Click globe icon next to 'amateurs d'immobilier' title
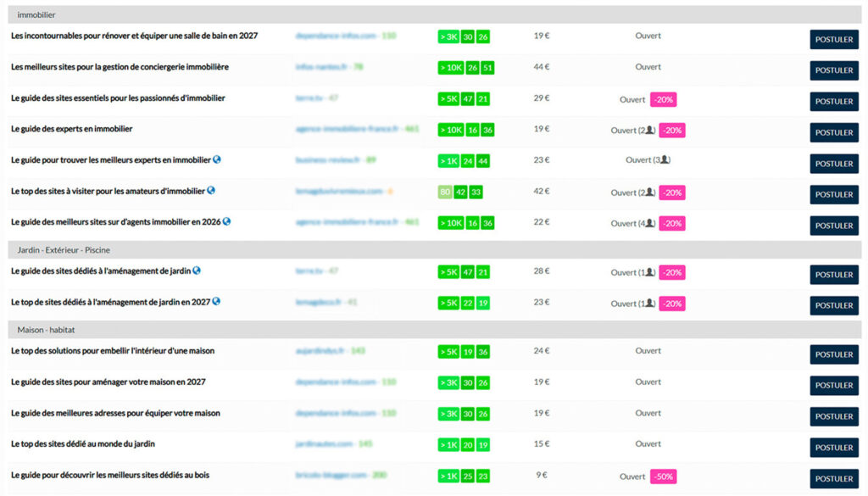 [x=211, y=191]
